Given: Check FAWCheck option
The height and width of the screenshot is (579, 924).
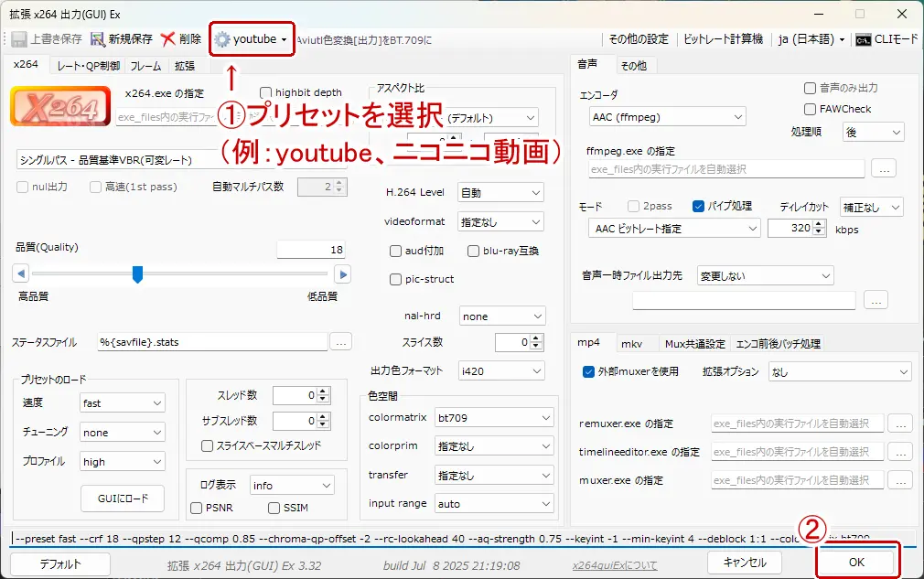Looking at the screenshot, I should pos(810,109).
